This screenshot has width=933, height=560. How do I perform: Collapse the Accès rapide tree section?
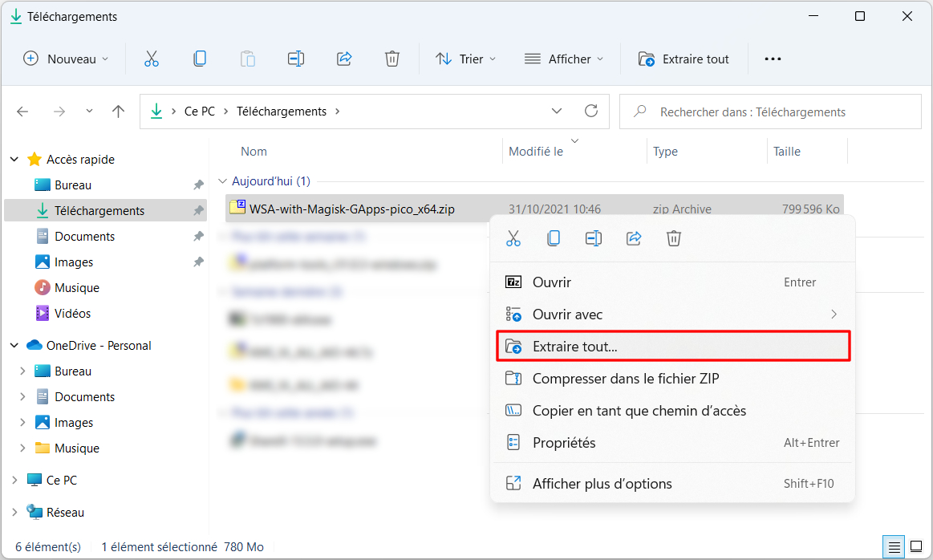[14, 160]
